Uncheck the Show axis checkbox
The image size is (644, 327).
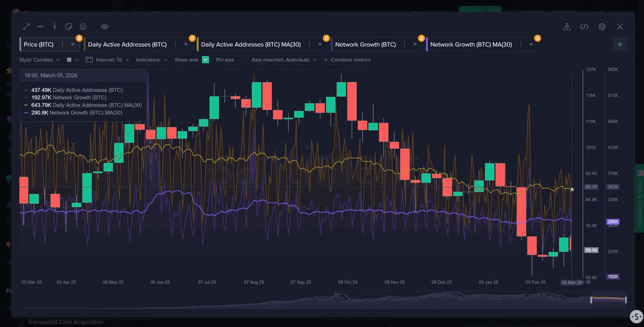click(205, 60)
